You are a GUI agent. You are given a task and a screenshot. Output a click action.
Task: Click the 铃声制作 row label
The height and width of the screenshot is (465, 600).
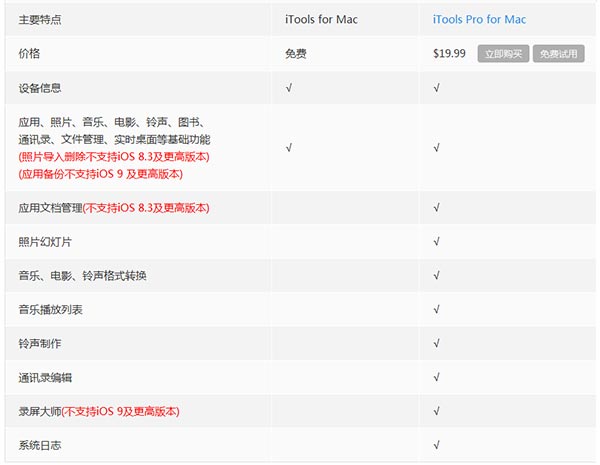[x=40, y=343]
